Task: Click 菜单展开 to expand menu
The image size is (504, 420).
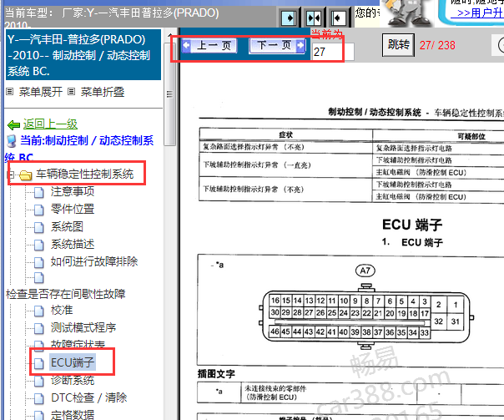Action: tap(41, 92)
